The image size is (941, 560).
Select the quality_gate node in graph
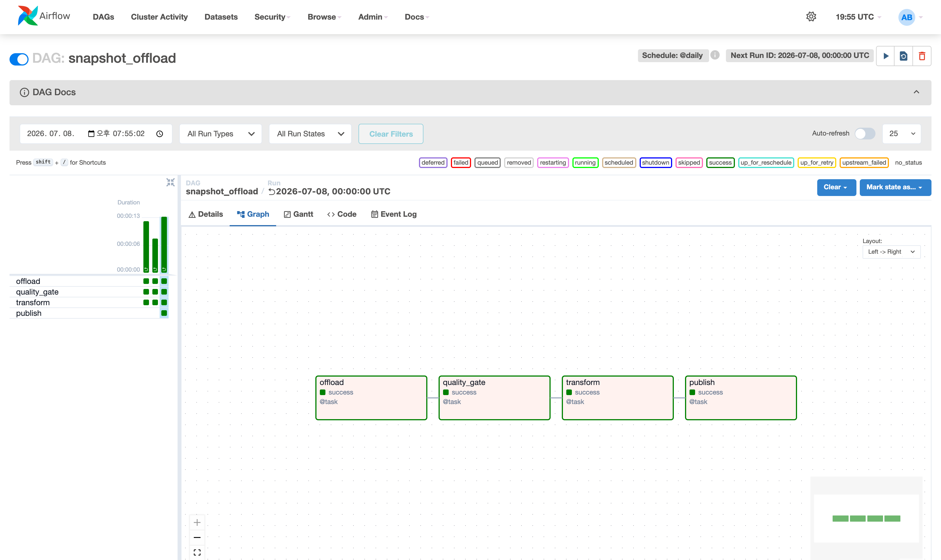point(495,398)
